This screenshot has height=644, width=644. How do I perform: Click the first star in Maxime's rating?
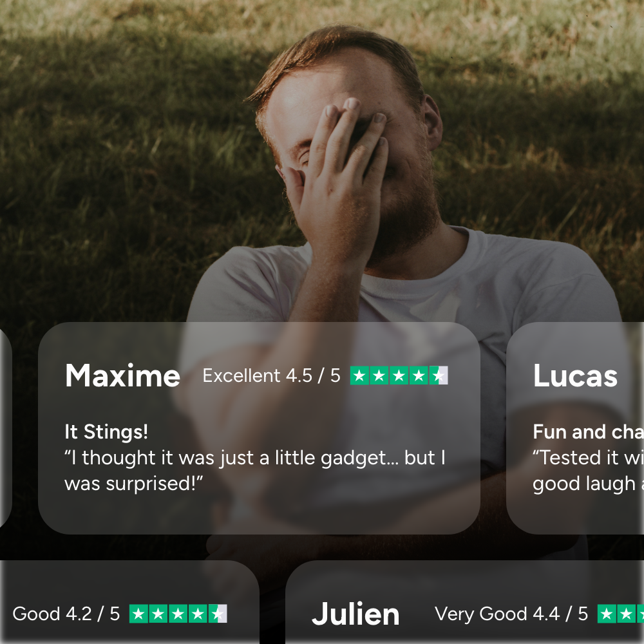(359, 375)
